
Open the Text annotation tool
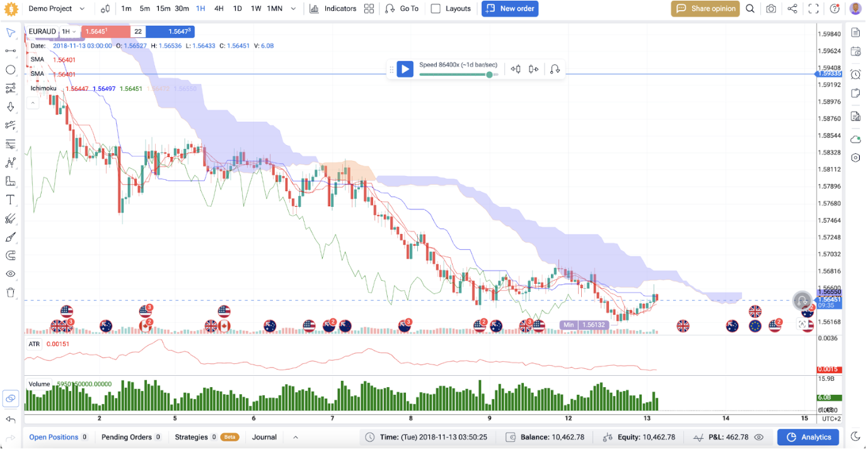(11, 199)
